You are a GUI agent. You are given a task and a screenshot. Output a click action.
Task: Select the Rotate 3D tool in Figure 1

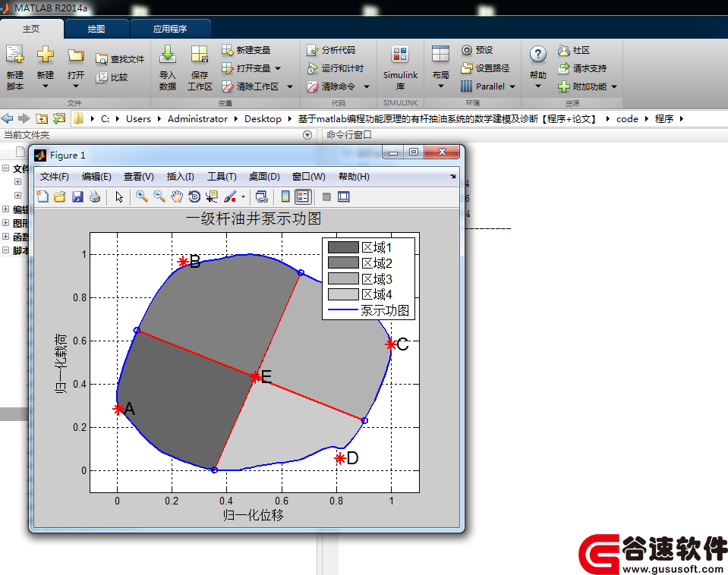click(194, 196)
